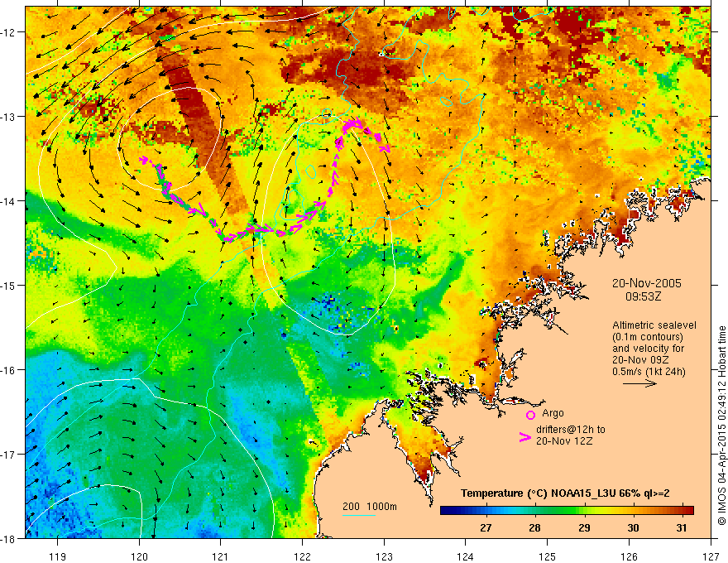Click the 'Temperature (°C) NOAA15_L3U 66% ql>=2' title
728x563 pixels.
click(x=565, y=493)
